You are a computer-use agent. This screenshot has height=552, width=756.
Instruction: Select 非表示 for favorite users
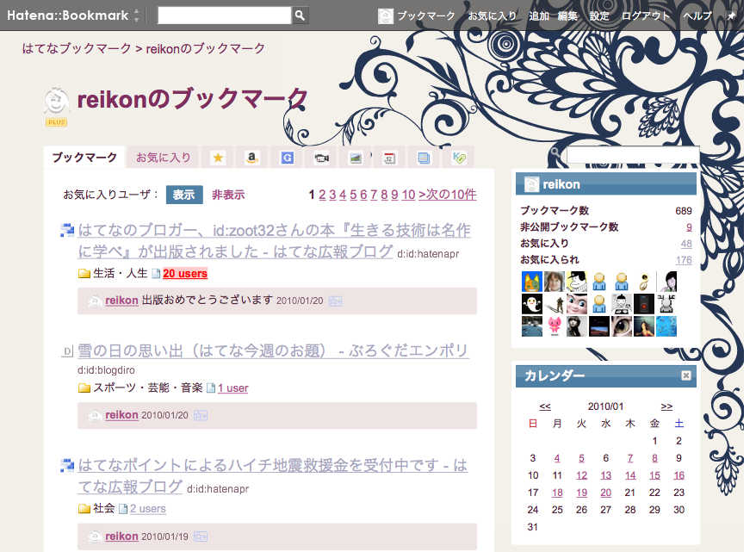tap(228, 195)
